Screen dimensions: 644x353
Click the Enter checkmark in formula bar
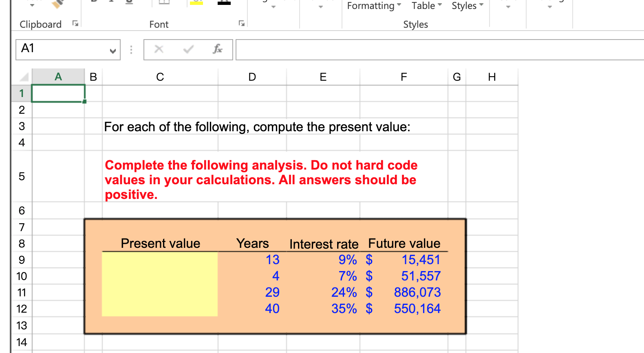[x=188, y=49]
